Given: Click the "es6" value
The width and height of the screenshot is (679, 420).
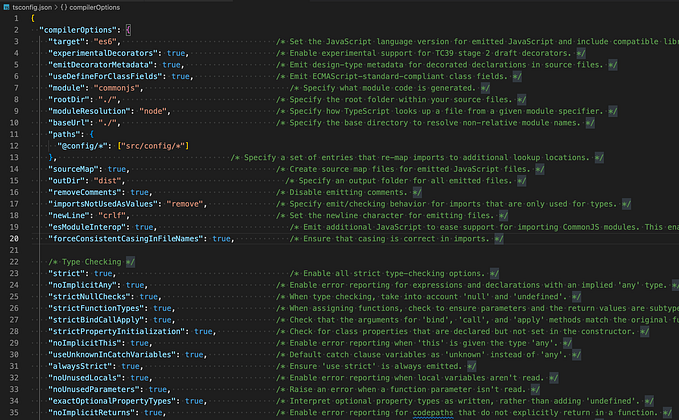Looking at the screenshot, I should pos(105,42).
